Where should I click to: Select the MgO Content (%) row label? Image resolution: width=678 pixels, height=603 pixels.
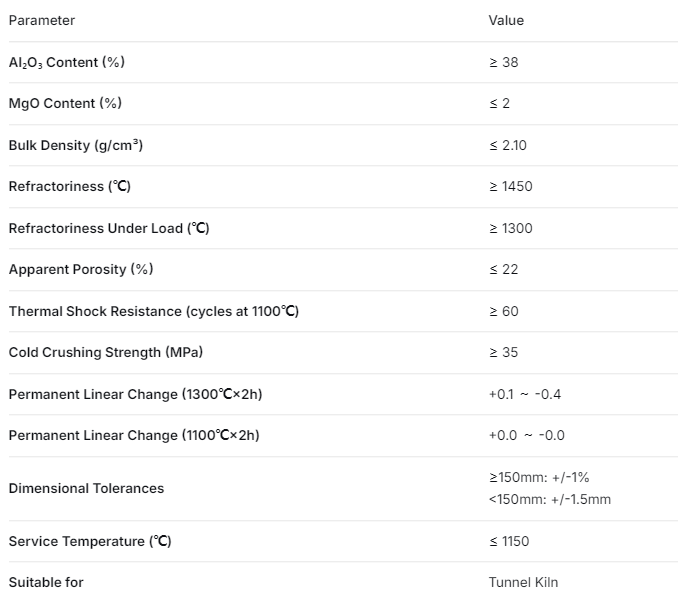tap(65, 103)
